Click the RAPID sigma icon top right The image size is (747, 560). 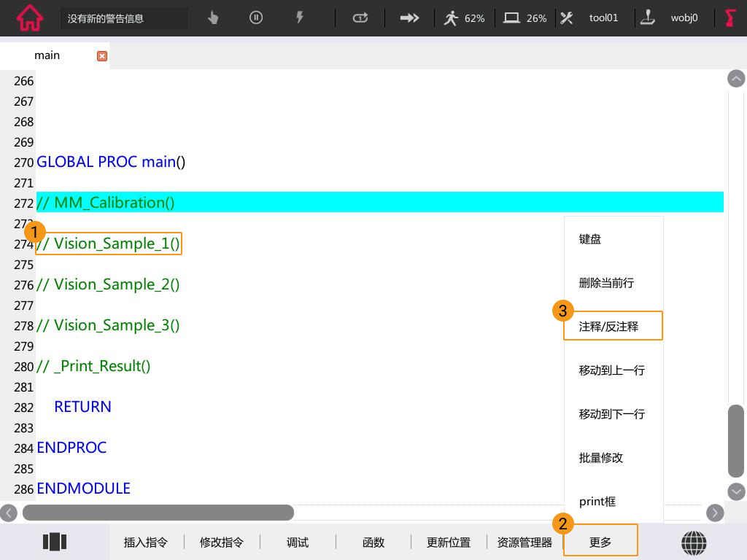tap(729, 17)
